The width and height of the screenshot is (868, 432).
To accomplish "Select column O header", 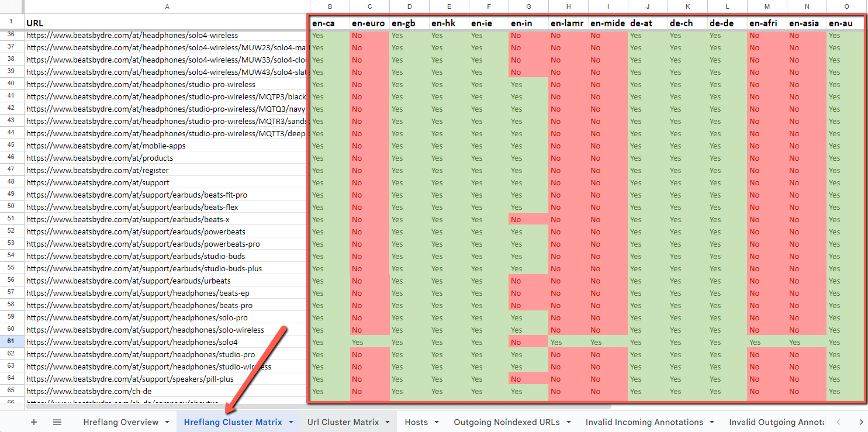I will 847,6.
